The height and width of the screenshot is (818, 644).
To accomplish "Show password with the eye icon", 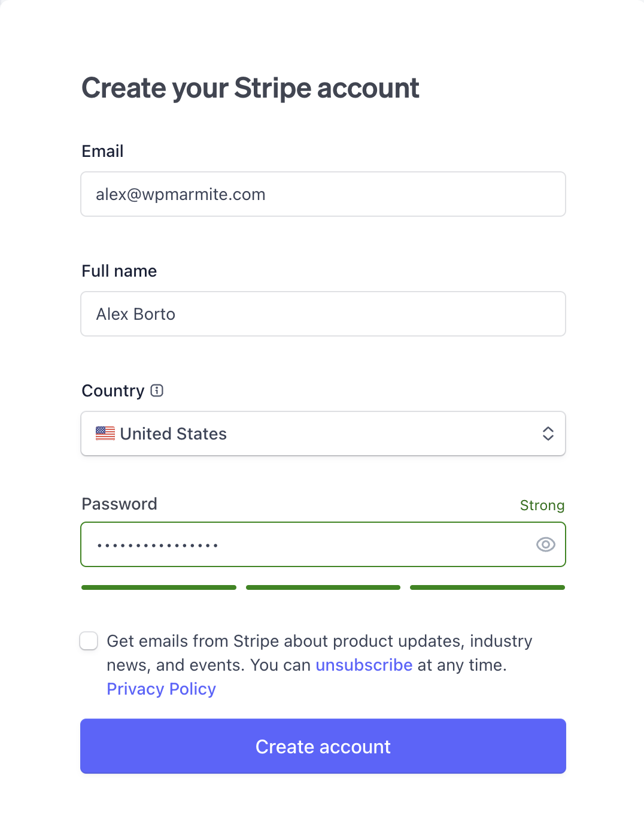I will coord(546,544).
